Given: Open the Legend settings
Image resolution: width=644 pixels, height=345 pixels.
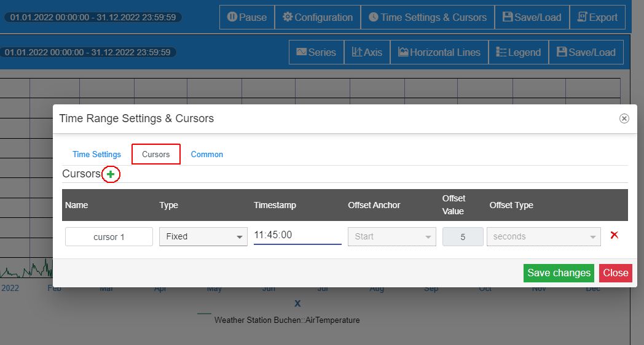Looking at the screenshot, I should pos(518,52).
